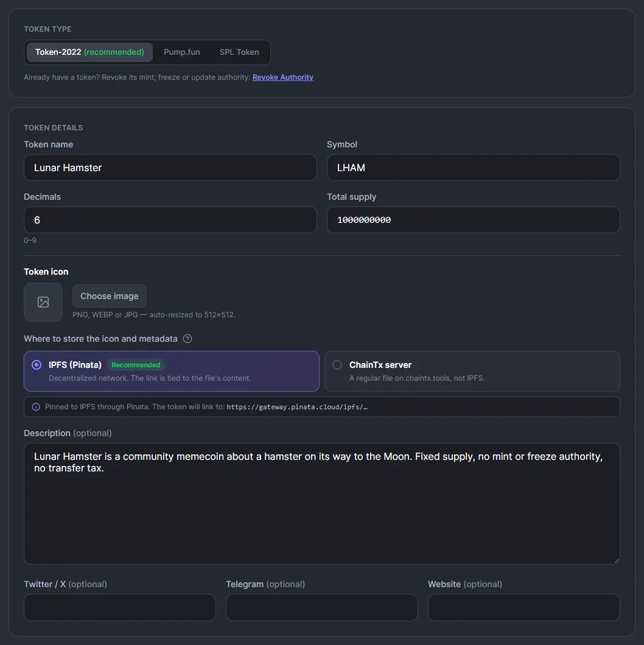This screenshot has height=645, width=644.
Task: Focus the Symbol input field
Action: 474,167
